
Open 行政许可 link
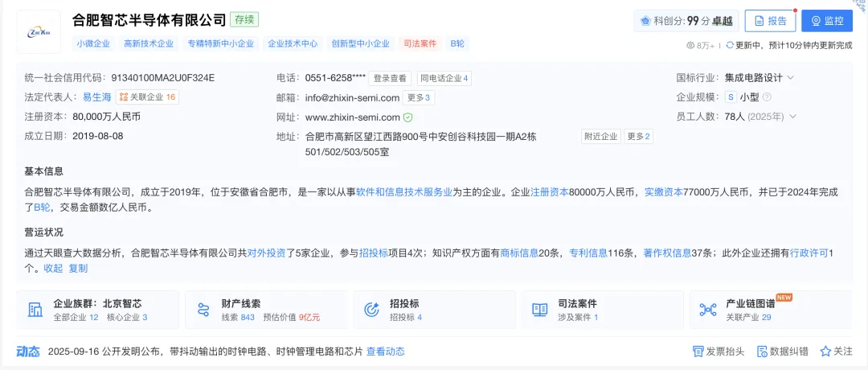pyautogui.click(x=809, y=253)
